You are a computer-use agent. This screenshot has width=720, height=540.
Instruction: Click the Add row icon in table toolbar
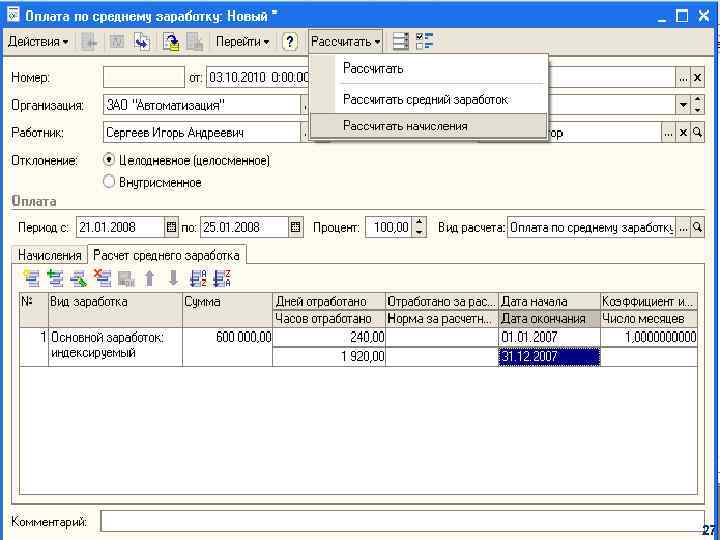tap(31, 278)
